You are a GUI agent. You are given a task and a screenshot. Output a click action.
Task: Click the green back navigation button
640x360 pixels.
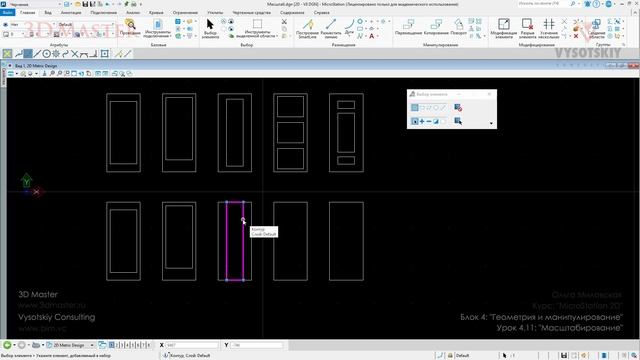(7, 345)
